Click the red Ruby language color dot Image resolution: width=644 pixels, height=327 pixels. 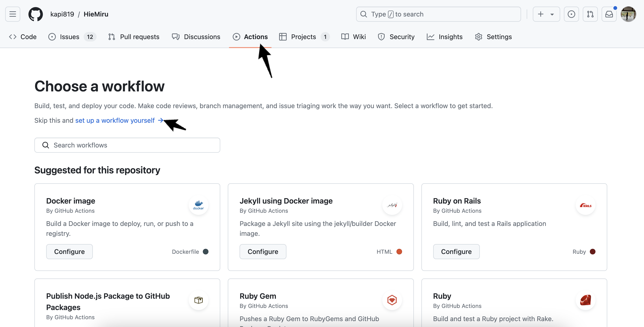592,252
